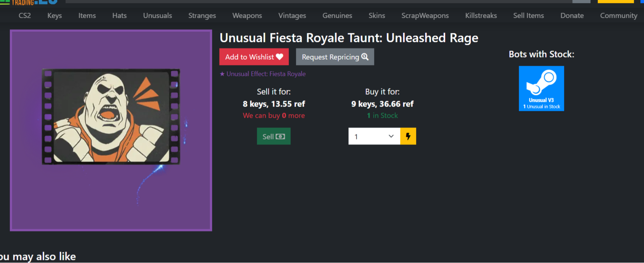644x263 pixels.
Task: Open the CS2 menu item
Action: click(x=25, y=16)
